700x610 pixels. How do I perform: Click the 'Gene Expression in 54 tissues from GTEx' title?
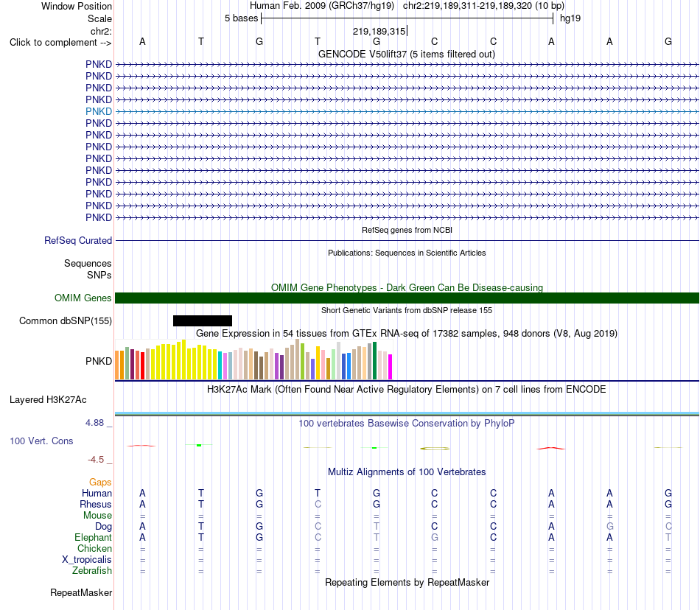406,333
